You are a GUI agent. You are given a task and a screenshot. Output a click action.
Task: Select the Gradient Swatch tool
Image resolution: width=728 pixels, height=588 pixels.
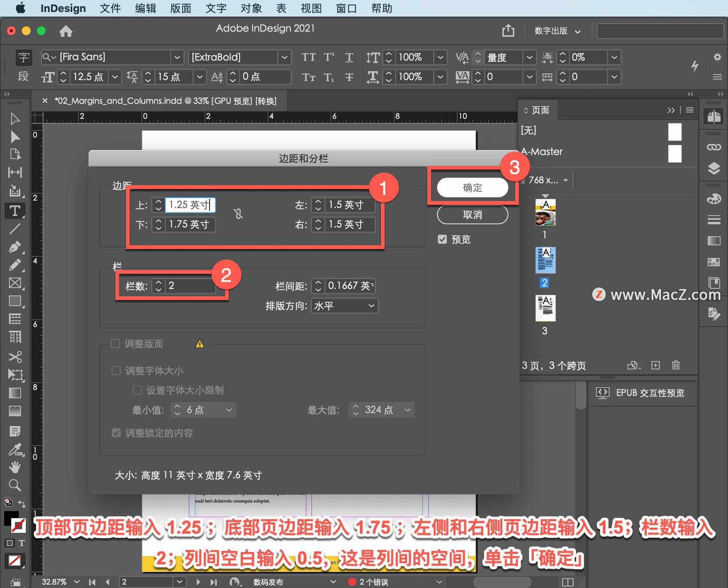[x=15, y=393]
